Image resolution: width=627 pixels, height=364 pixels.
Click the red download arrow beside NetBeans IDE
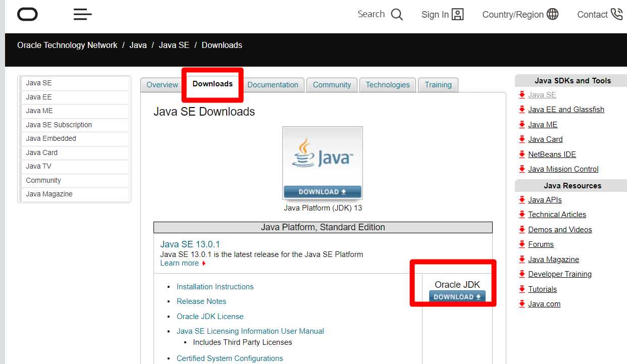(x=522, y=154)
